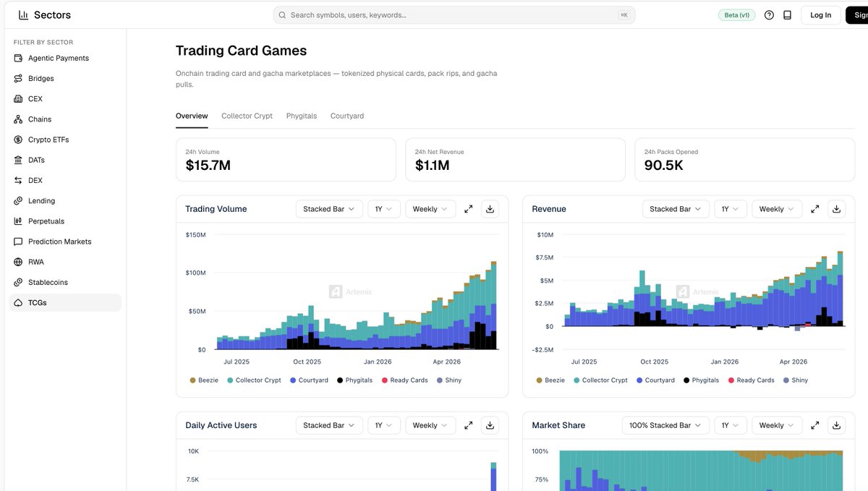Click the Sectors logo icon
The image size is (868, 491).
(24, 14)
